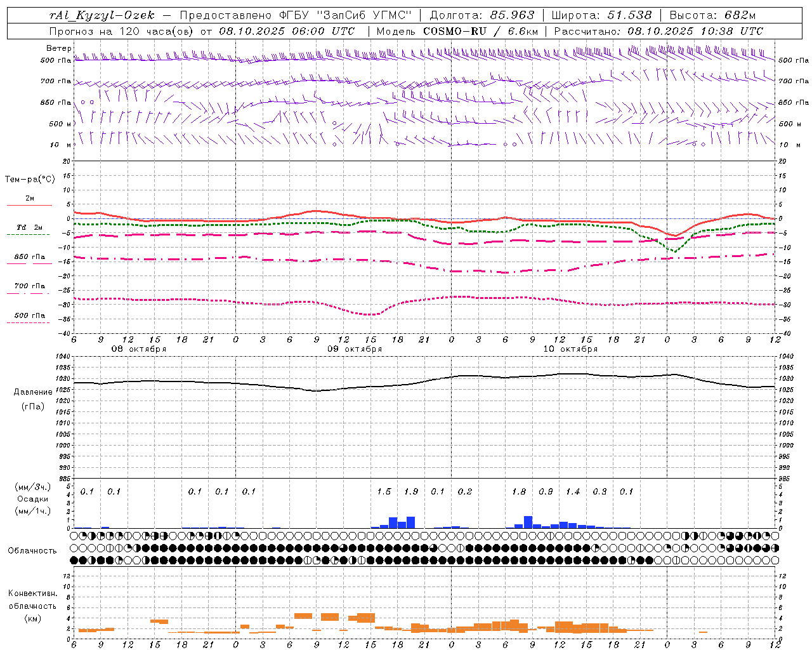Click the Ветер wind panel label
This screenshot has width=812, height=650.
tap(58, 48)
